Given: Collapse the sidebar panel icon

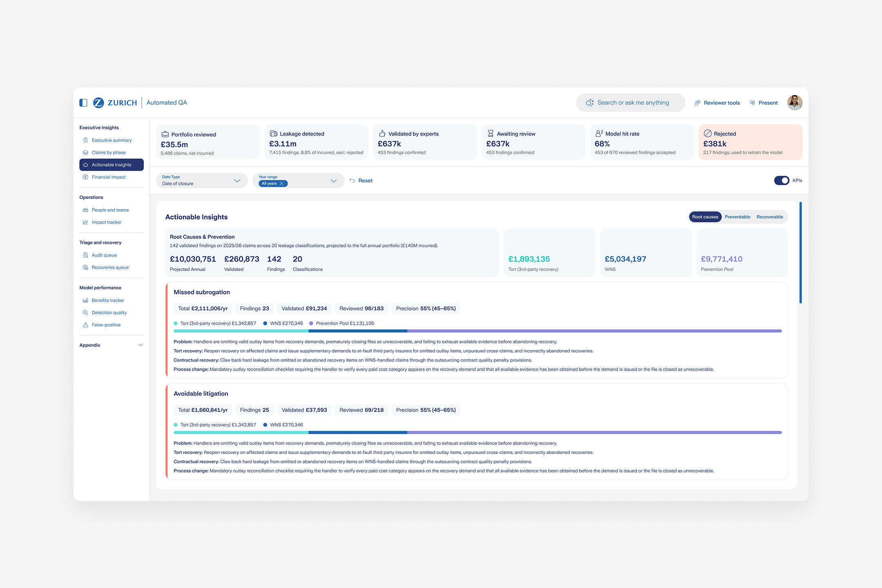Looking at the screenshot, I should tap(83, 102).
